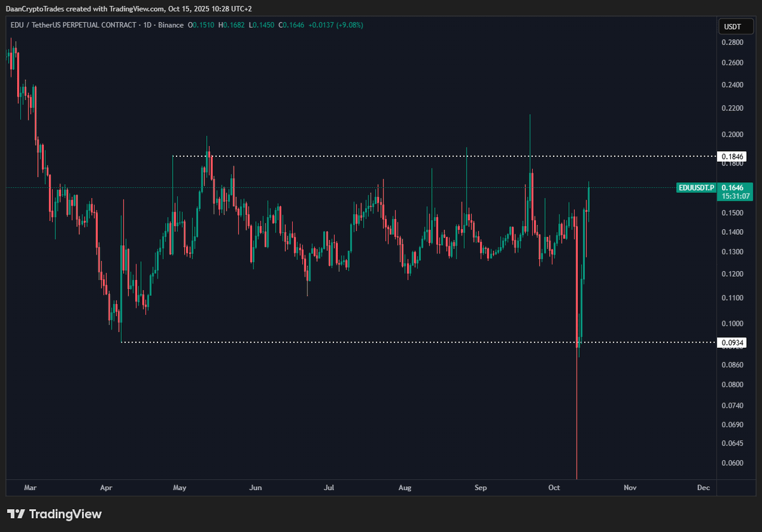Click the 0.2600 price axis label

tap(732, 63)
